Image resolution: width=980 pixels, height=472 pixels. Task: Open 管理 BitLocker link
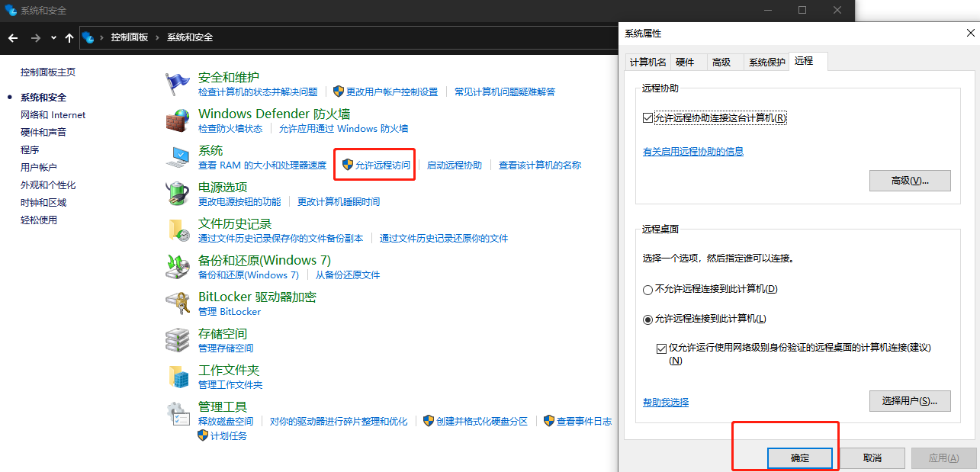(x=230, y=312)
